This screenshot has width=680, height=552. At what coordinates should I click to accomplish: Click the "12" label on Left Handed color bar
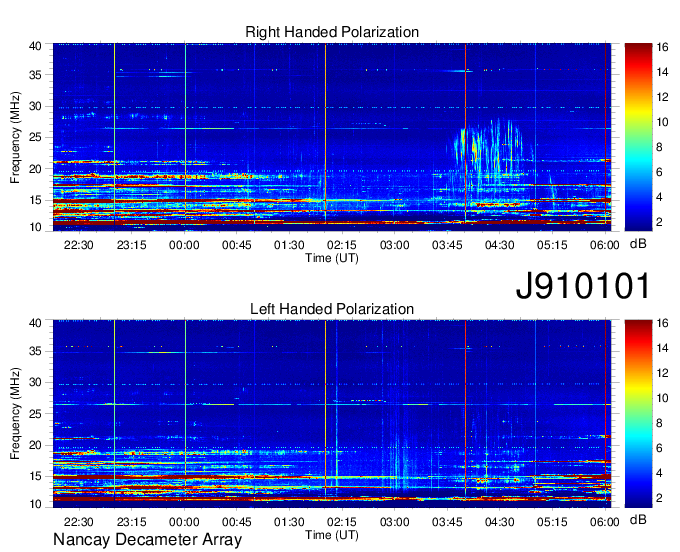click(662, 373)
